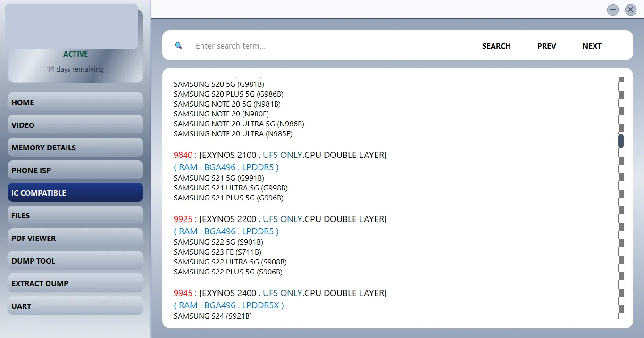Image resolution: width=644 pixels, height=338 pixels.
Task: Switch to MEMORY DETAILS page
Action: [75, 148]
